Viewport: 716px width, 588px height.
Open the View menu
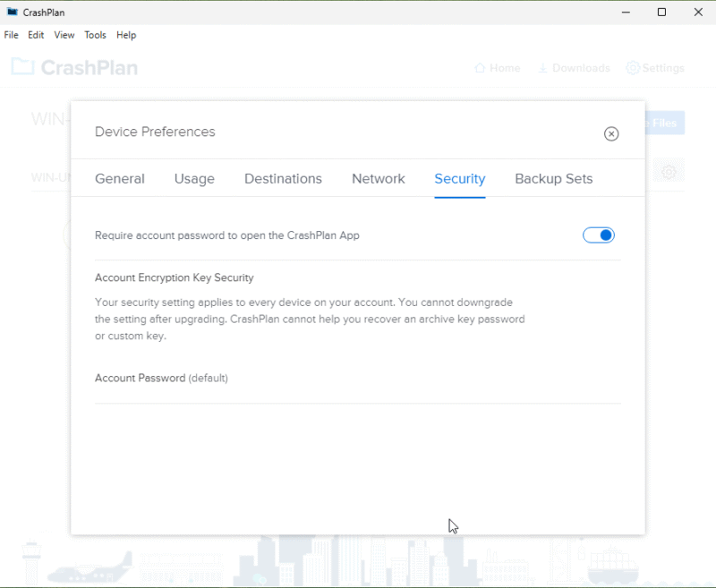tap(64, 35)
